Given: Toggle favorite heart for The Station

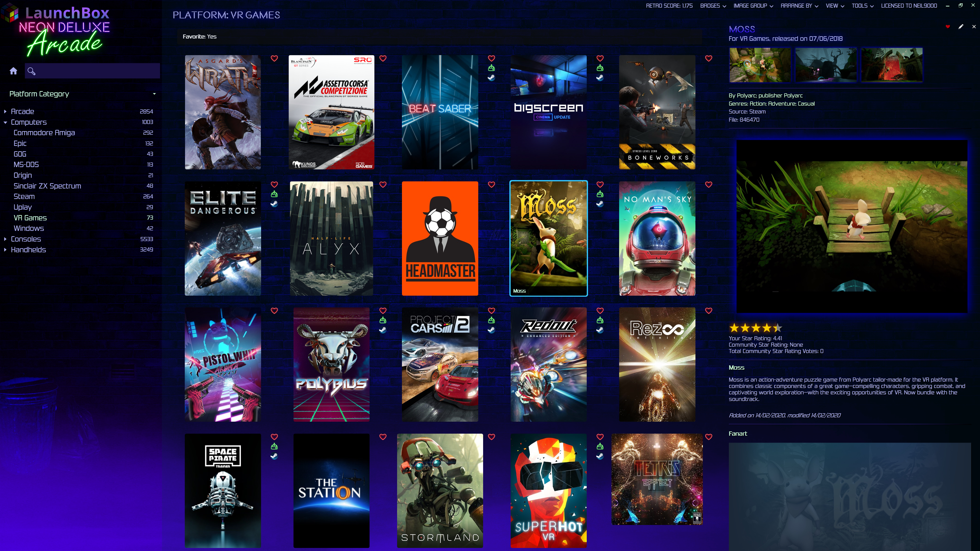Looking at the screenshot, I should click(x=383, y=437).
